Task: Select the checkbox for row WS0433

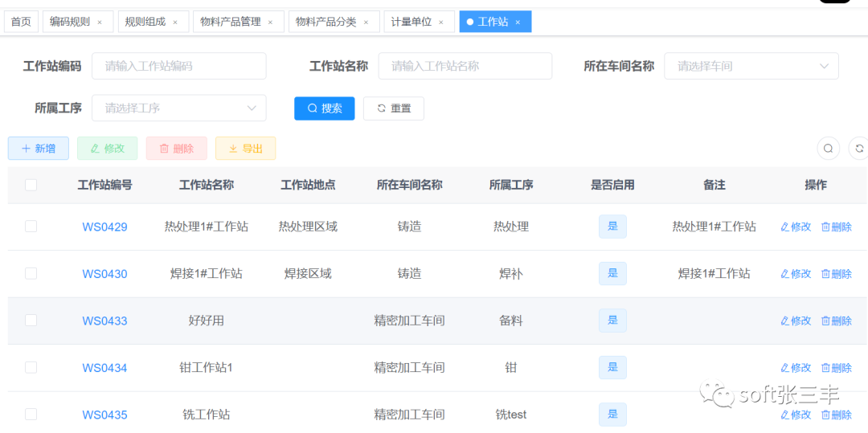Action: point(31,321)
